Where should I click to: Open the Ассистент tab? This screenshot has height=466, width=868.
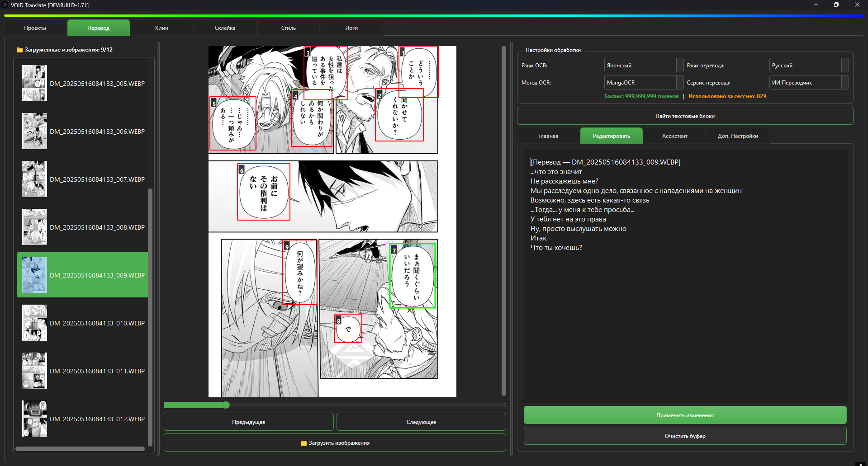[674, 136]
